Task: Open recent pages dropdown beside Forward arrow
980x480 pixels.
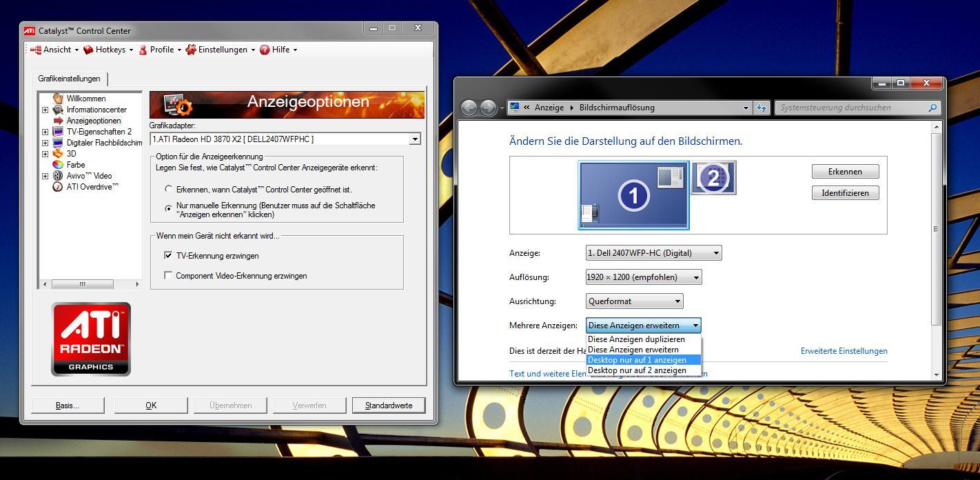Action: click(x=502, y=108)
